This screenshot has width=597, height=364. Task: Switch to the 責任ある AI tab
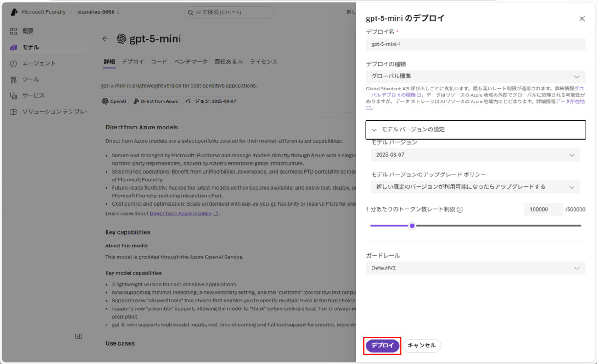click(229, 62)
